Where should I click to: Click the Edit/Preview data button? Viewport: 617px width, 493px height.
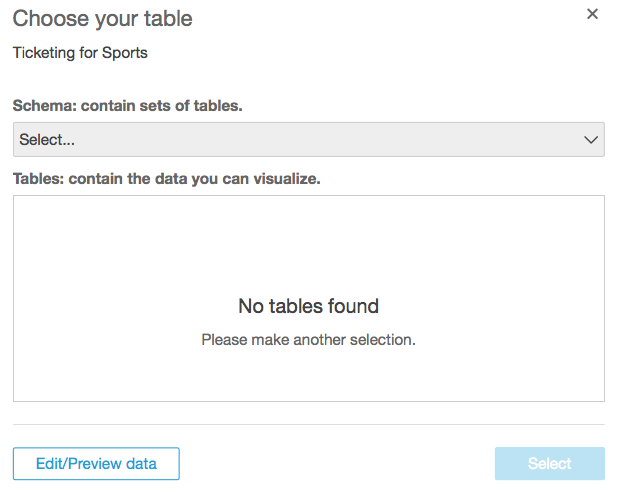click(x=96, y=464)
